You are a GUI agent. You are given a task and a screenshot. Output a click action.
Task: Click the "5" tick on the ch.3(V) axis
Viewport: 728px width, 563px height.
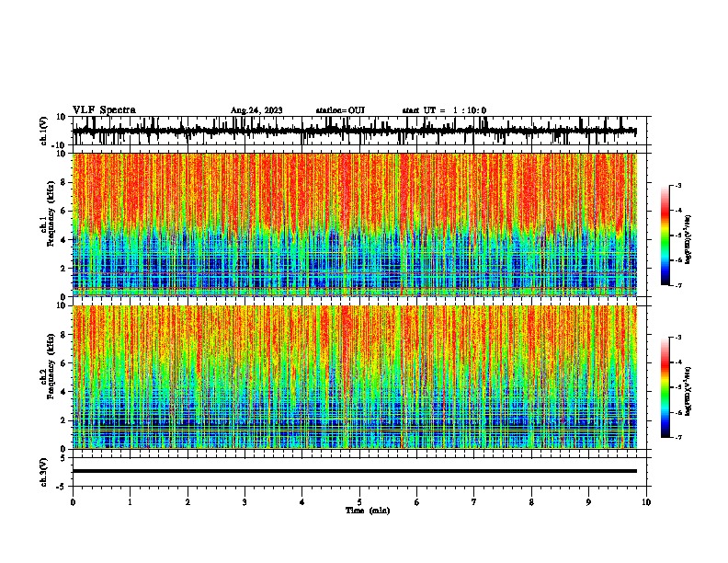point(63,458)
